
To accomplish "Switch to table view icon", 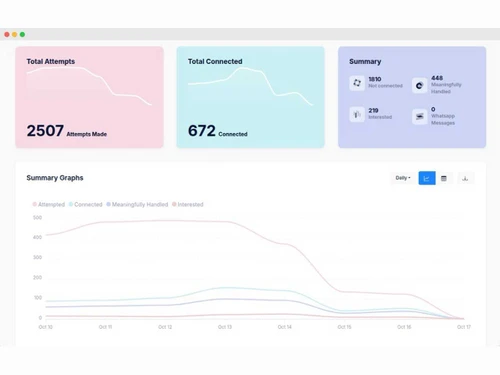I will 444,178.
